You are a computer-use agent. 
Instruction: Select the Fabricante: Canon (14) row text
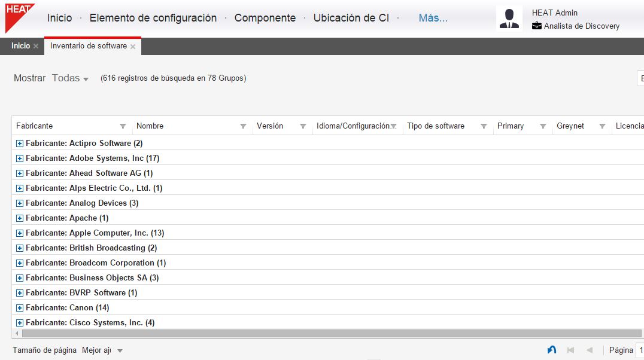pos(68,308)
